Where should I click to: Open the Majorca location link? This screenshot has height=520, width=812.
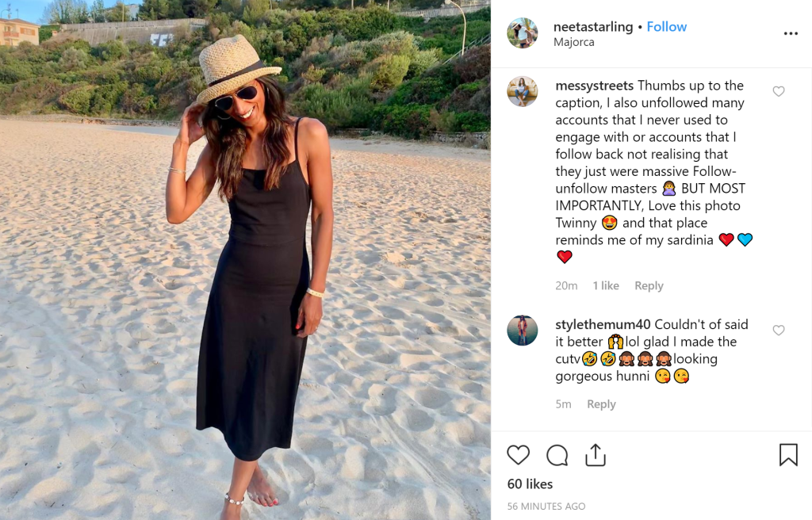(573, 42)
